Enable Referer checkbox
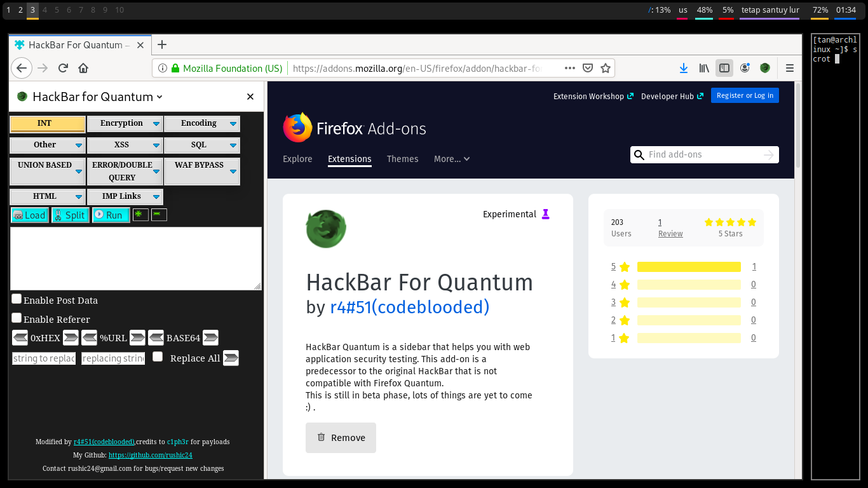Screen dimensions: 868x488 pyautogui.click(x=17, y=318)
